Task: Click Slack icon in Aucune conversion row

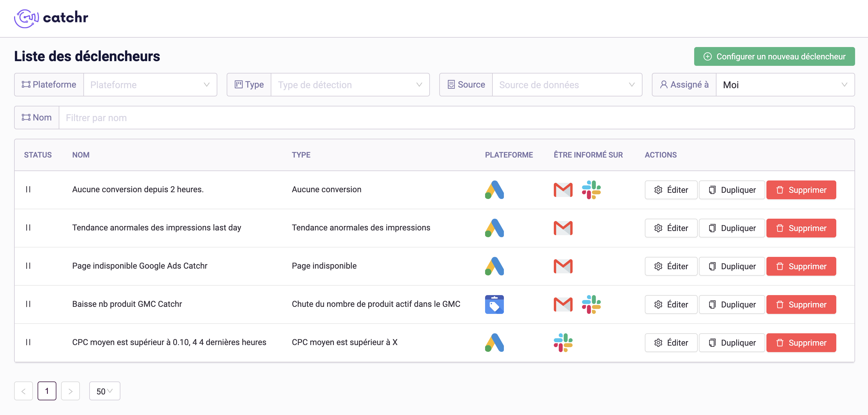Action: 591,190
